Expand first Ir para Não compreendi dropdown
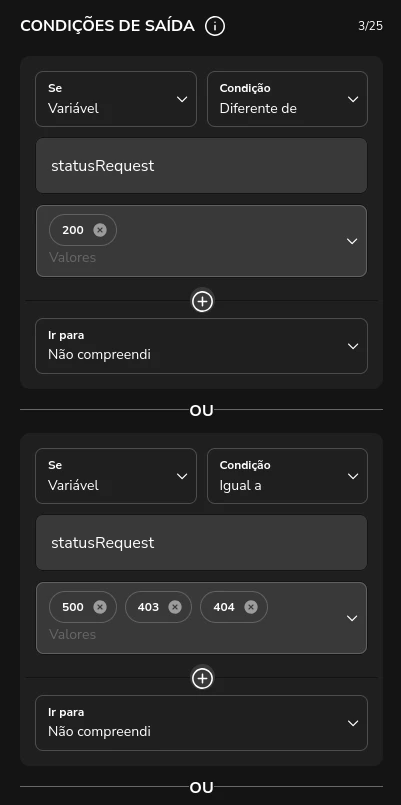Screen dimensions: 401x805 [x=201, y=346]
